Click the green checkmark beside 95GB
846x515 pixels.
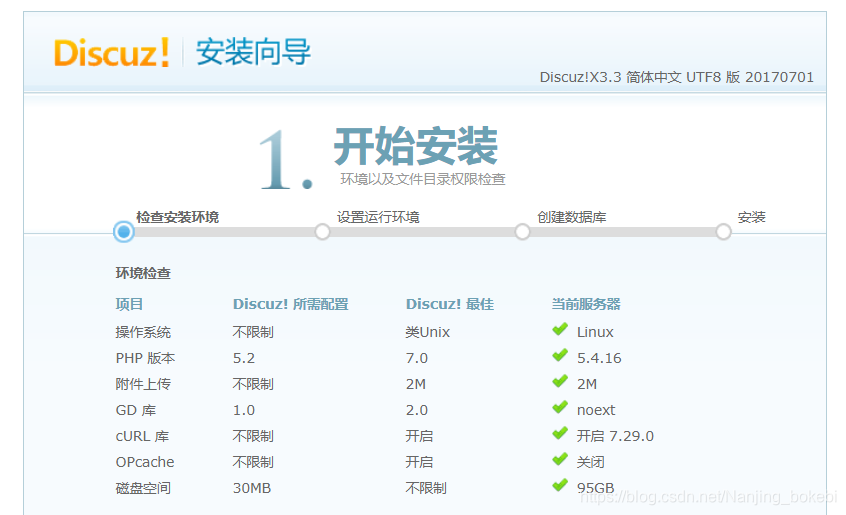pyautogui.click(x=560, y=485)
